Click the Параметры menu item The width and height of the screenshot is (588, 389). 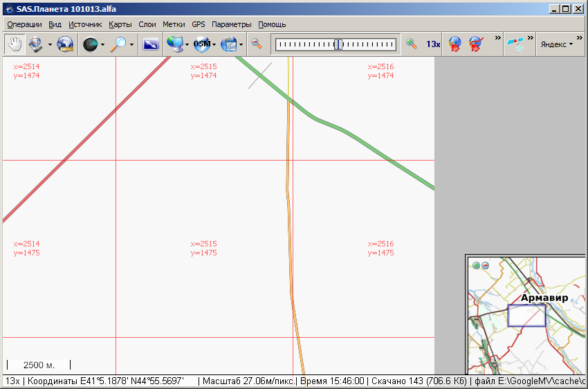point(231,24)
